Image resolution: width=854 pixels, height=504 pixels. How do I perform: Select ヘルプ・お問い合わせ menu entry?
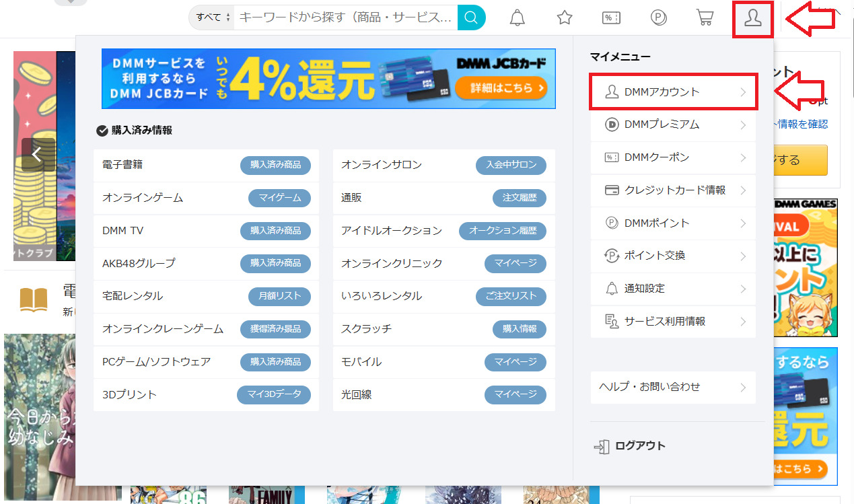pyautogui.click(x=673, y=388)
